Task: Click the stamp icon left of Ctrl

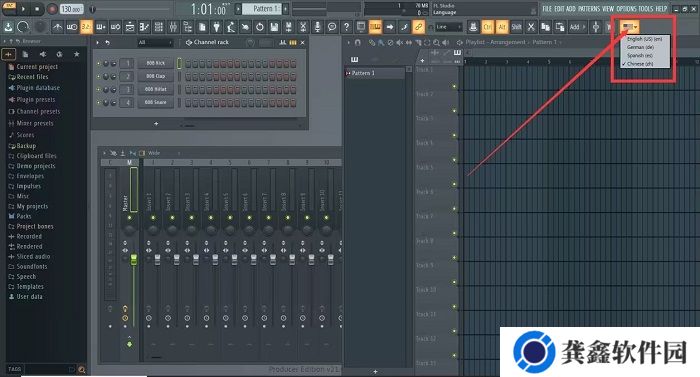Action: point(473,27)
